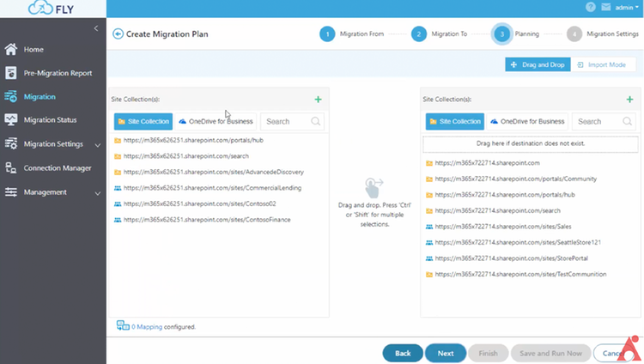The image size is (644, 364).
Task: Select the m365x626251 portals/hub source site
Action: (x=193, y=140)
